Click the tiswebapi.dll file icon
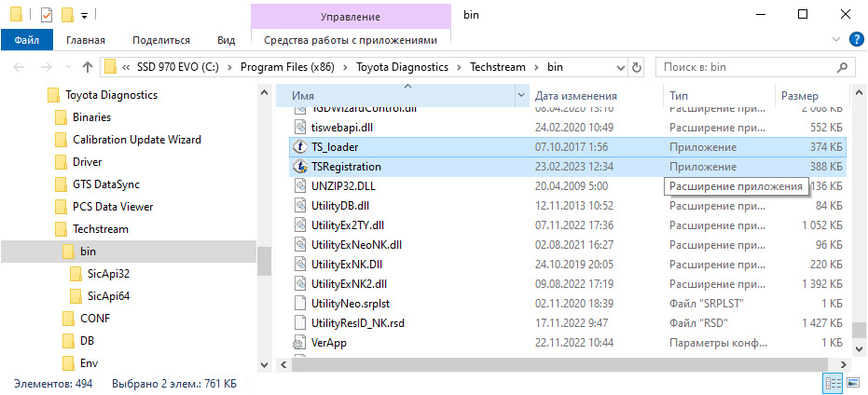The image size is (868, 395). point(299,128)
